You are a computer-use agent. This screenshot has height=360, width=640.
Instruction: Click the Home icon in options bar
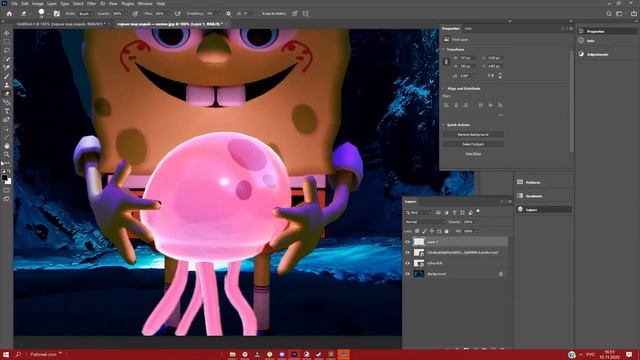(x=9, y=13)
